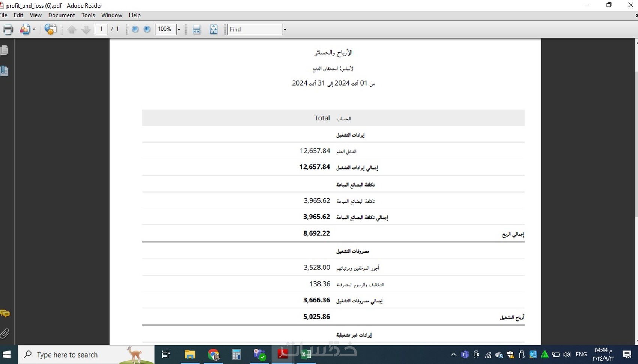This screenshot has width=638, height=364.
Task: Open the View menu
Action: (36, 15)
